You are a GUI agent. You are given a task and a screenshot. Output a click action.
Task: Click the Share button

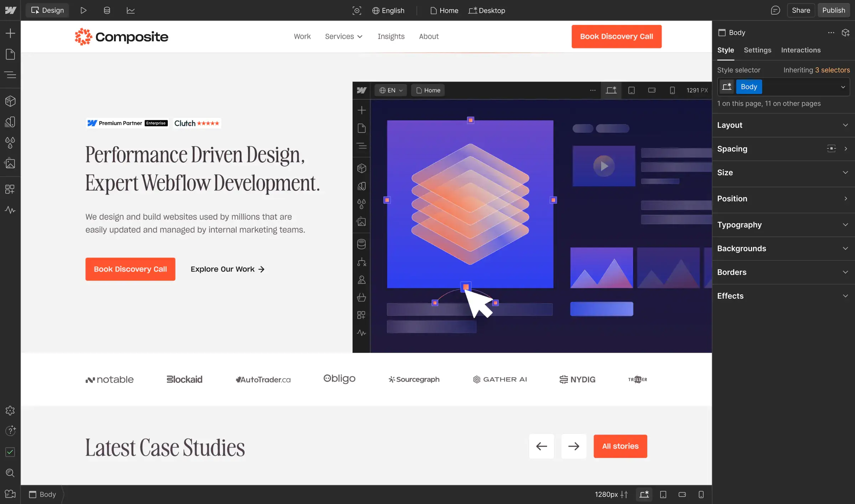click(x=800, y=10)
